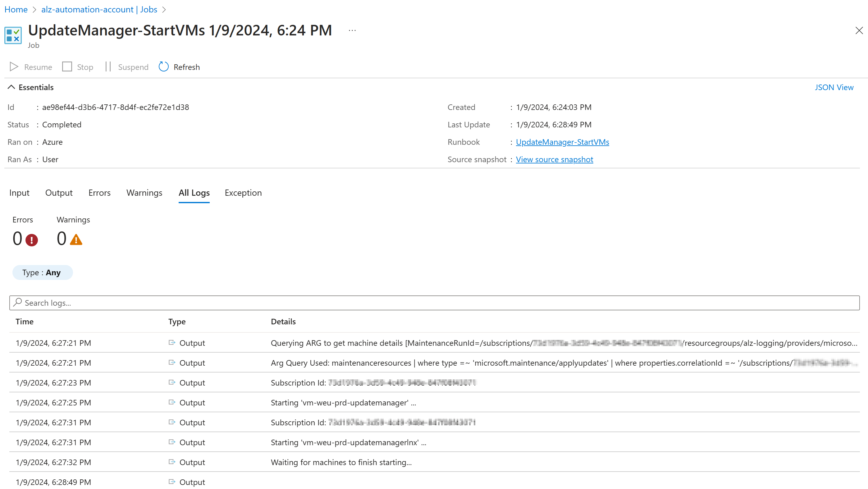The width and height of the screenshot is (868, 489).
Task: Open the UpdateManager-StartVMs runbook link
Action: pos(562,142)
